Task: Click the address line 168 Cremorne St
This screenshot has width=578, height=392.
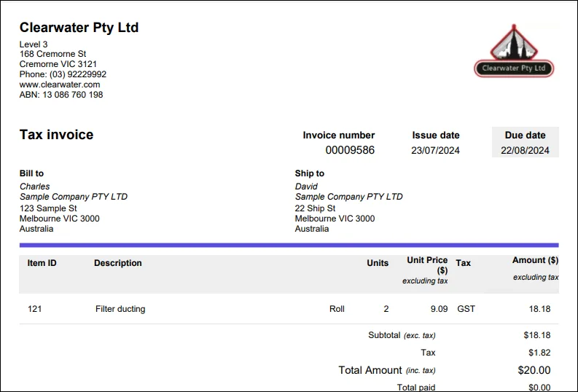Action: pos(52,54)
